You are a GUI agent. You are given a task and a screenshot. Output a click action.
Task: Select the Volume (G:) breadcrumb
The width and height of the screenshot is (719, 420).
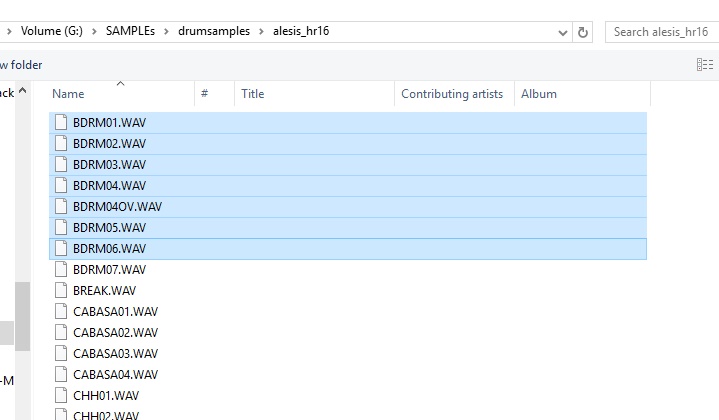(52, 31)
